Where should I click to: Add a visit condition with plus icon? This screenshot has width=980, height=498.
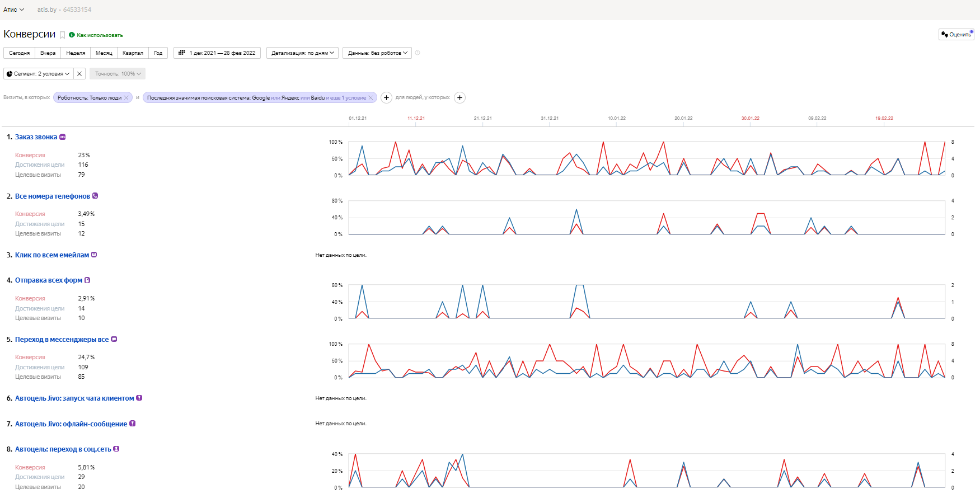point(386,97)
